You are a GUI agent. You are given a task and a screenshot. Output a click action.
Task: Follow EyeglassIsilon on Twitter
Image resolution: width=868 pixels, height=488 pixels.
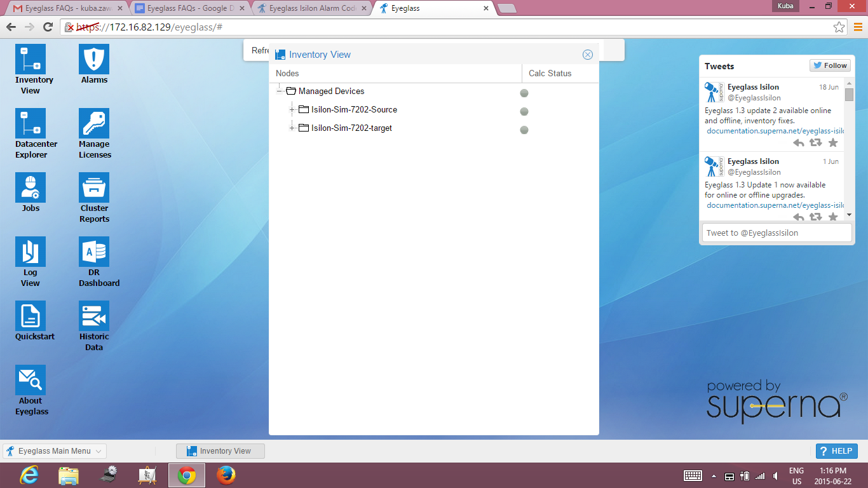click(830, 65)
